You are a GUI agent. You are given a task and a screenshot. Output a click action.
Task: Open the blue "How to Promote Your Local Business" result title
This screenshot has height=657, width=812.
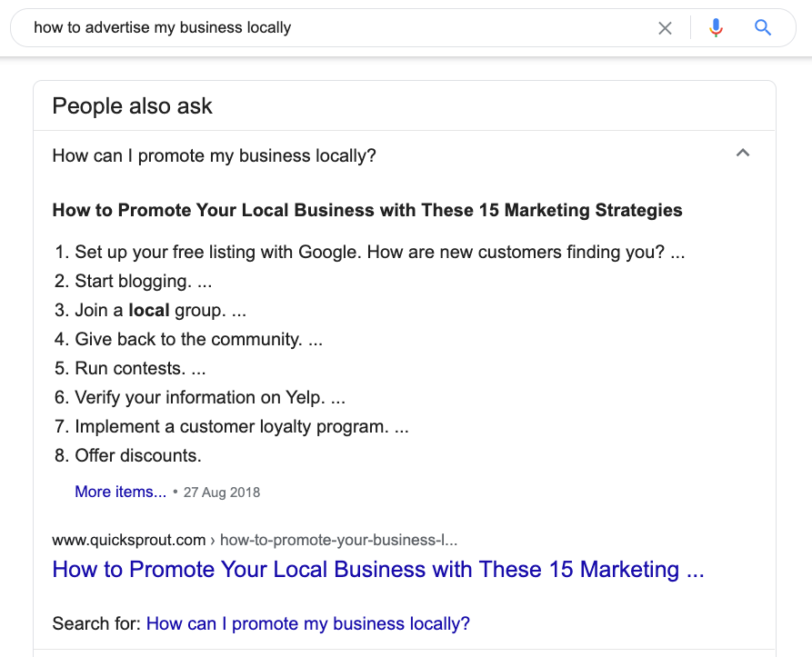pyautogui.click(x=377, y=570)
